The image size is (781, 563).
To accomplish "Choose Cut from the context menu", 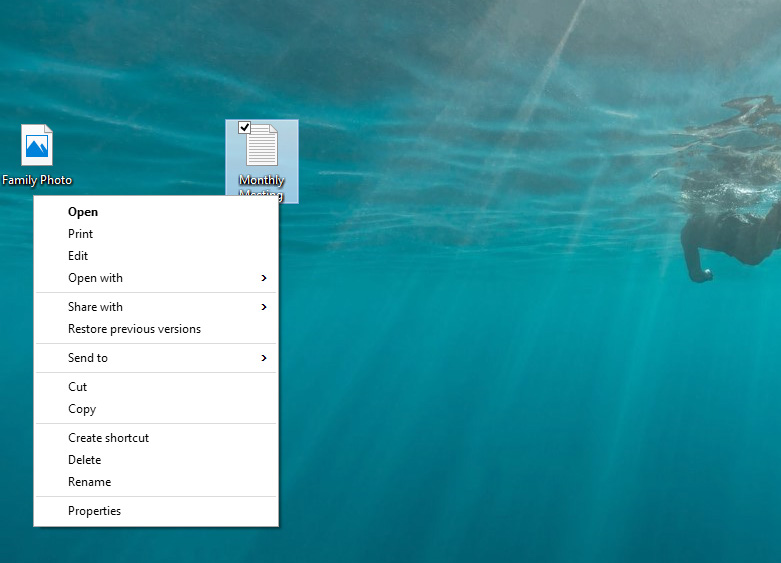I will click(155, 387).
